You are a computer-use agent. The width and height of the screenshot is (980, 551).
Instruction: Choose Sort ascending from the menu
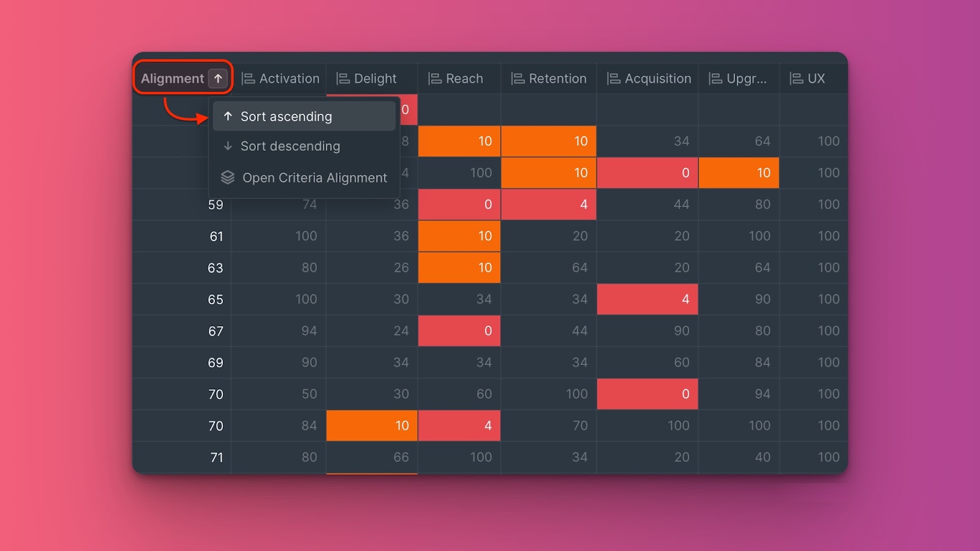click(286, 116)
